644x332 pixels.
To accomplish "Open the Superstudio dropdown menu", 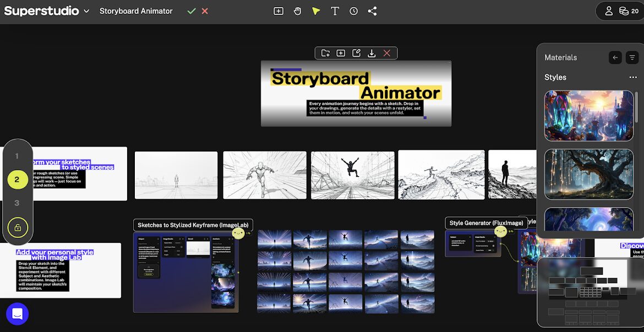I will click(x=86, y=11).
